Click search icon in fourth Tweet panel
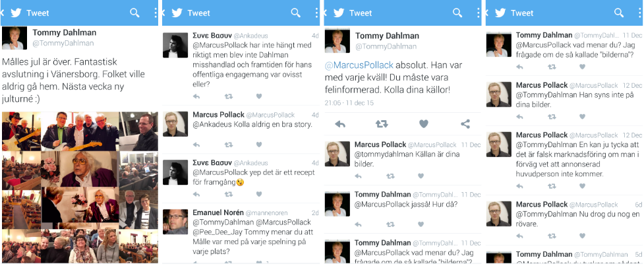This screenshot has height=266, width=644. pyautogui.click(x=619, y=13)
